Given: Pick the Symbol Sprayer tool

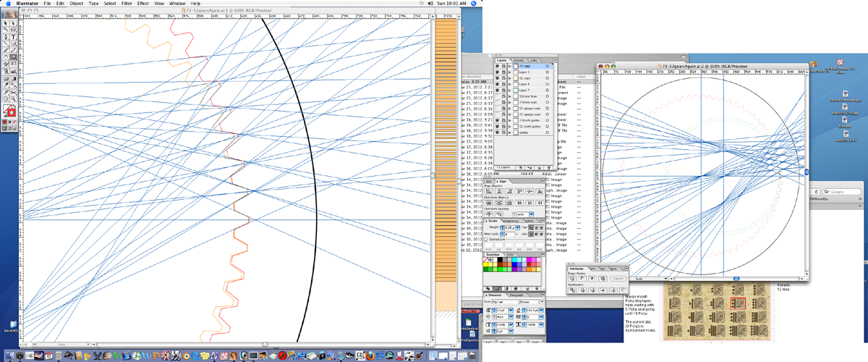Looking at the screenshot, I should [5, 70].
